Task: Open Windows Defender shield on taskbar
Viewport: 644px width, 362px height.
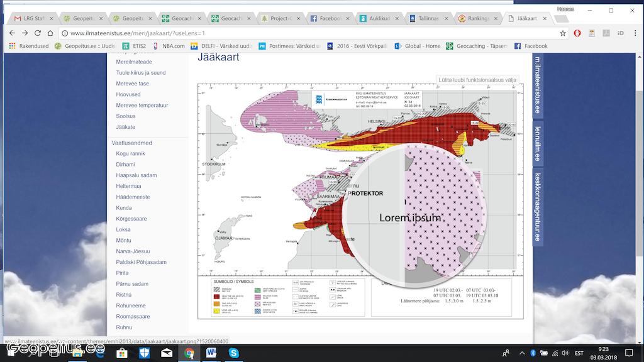Action: click(x=144, y=353)
